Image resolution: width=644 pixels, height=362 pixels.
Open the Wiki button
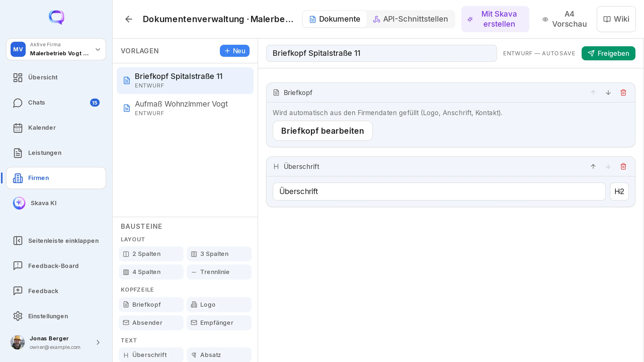616,19
